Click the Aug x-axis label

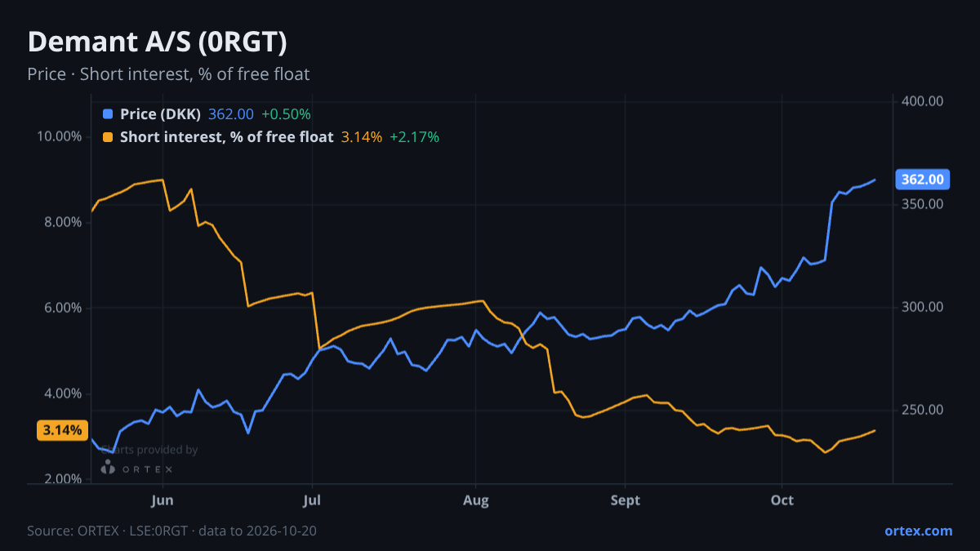tap(476, 500)
